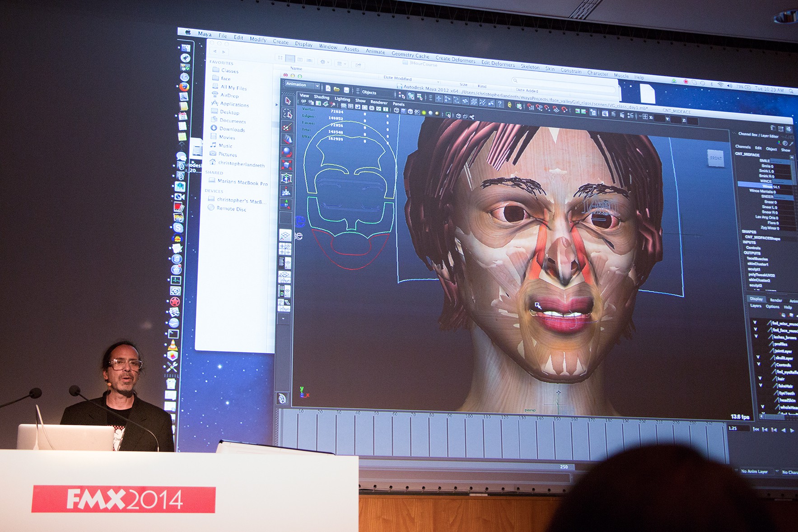Toggle visibility of profiles layer
This screenshot has height=532, width=798.
pyautogui.click(x=757, y=343)
